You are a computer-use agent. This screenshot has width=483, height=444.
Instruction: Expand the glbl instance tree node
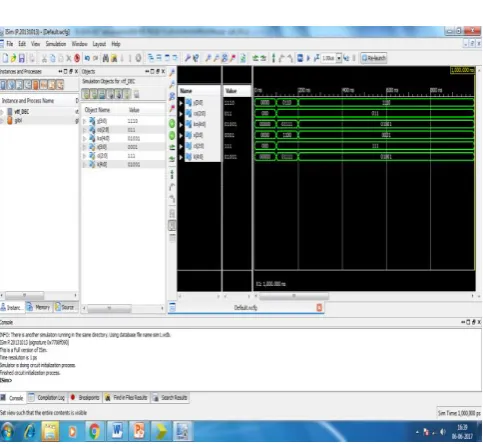(x=2, y=120)
